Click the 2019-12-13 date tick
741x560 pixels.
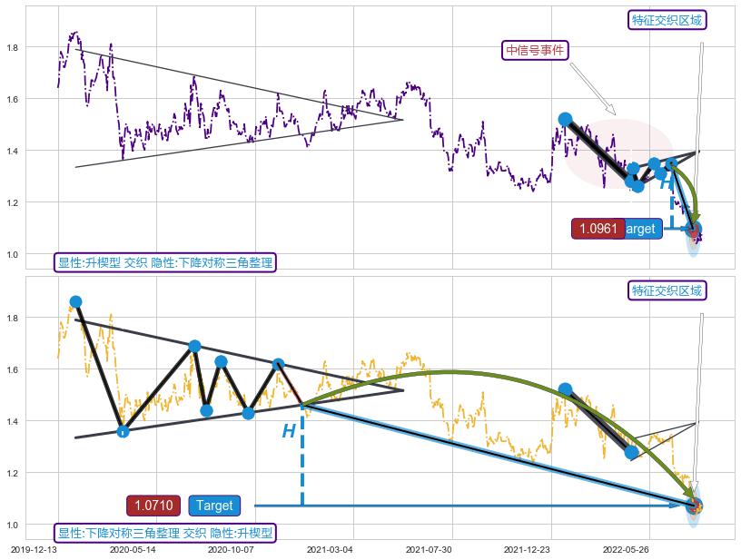pyautogui.click(x=36, y=549)
